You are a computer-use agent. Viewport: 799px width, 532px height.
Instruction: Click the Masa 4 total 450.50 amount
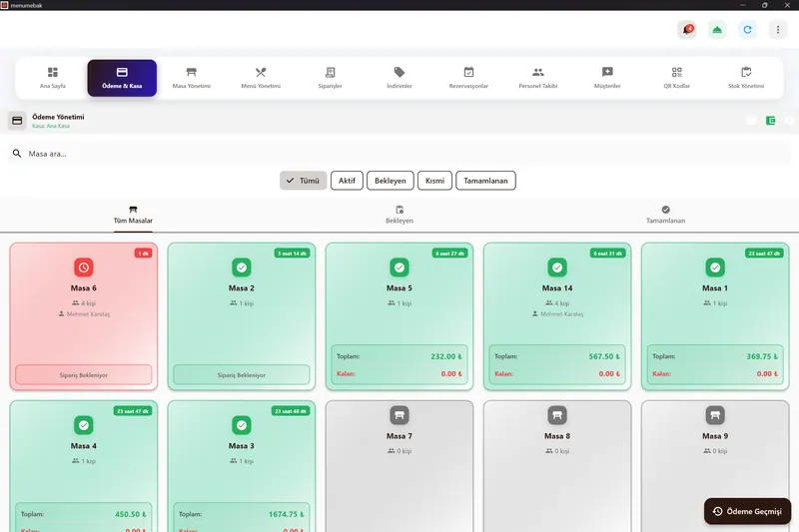coord(131,514)
